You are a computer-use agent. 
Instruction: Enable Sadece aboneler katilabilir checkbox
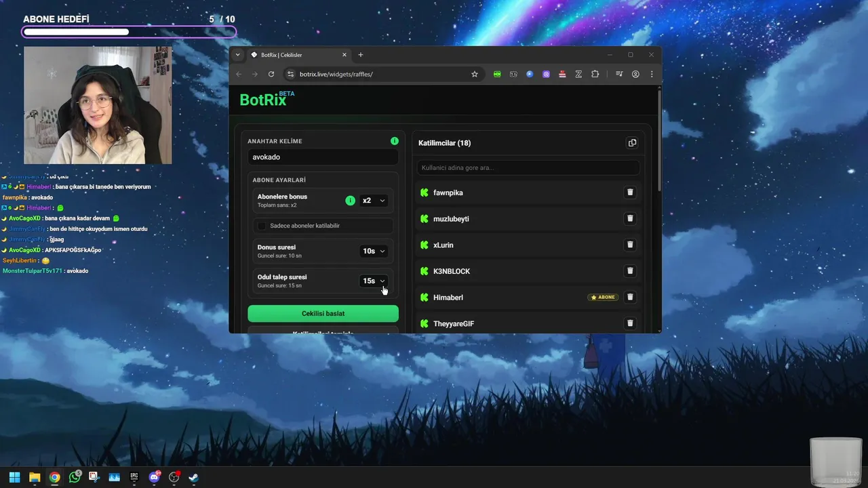262,226
